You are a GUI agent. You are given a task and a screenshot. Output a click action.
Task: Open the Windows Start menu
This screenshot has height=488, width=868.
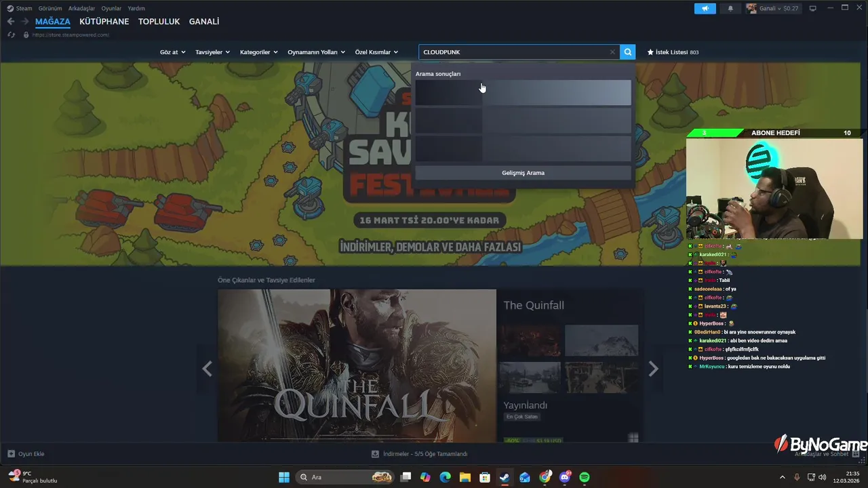(x=284, y=477)
